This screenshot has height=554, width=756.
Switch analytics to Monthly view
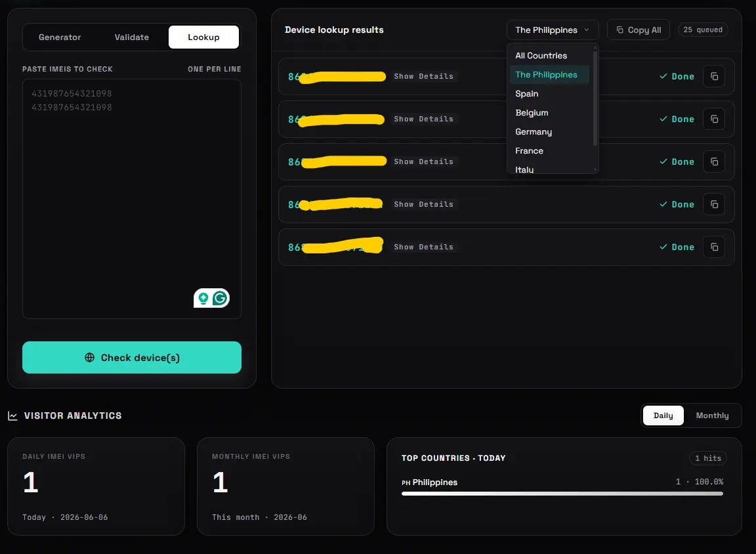click(x=712, y=415)
